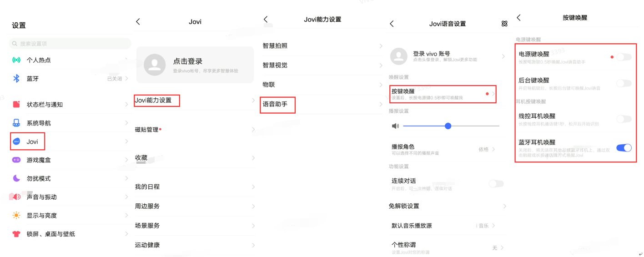
Task: Go back from 按键唤醒 page
Action: [518, 17]
